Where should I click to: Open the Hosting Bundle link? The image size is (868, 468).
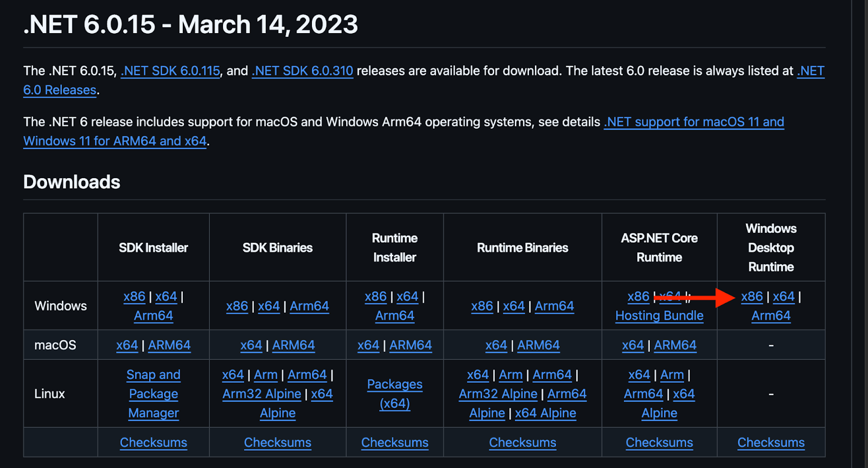[659, 315]
